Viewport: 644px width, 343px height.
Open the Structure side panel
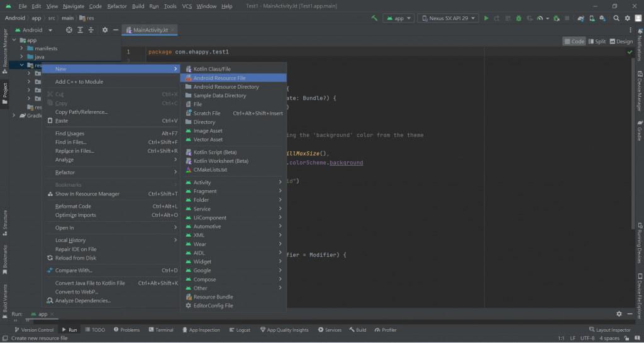(x=5, y=223)
